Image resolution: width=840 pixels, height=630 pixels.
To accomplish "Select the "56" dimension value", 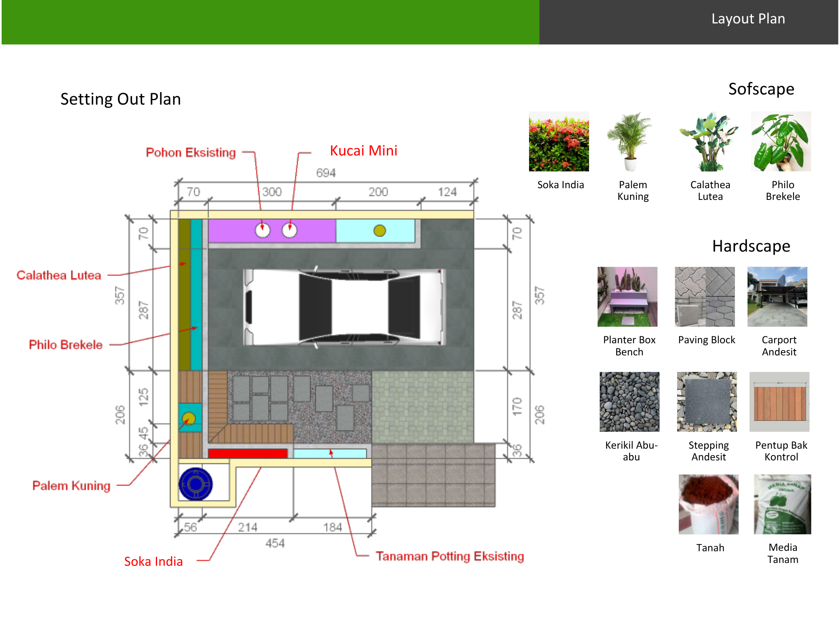I will click(x=191, y=527).
